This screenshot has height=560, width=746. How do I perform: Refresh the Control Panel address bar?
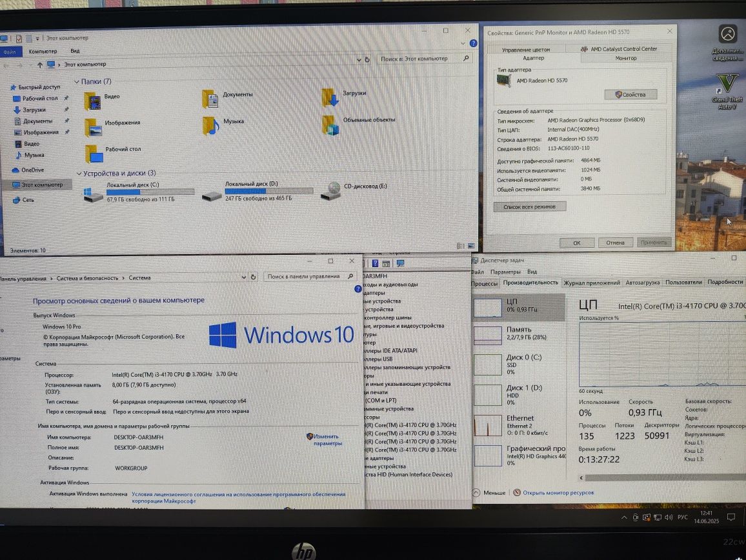coord(254,276)
